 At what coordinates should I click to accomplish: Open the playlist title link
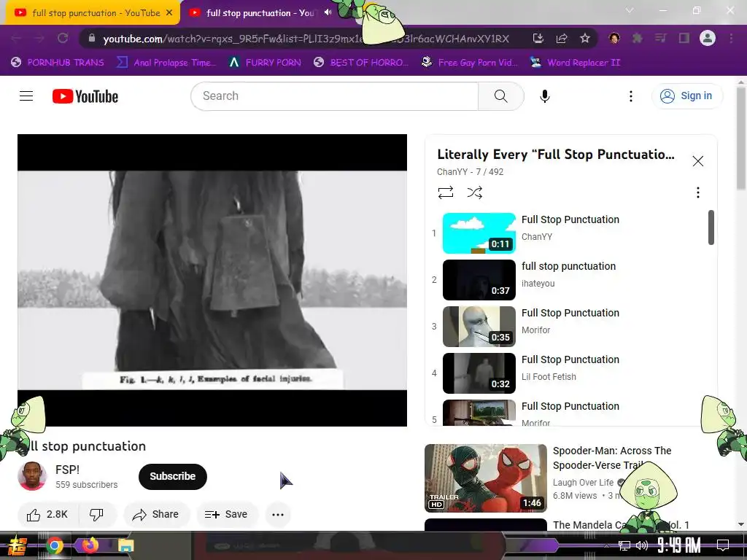(556, 155)
